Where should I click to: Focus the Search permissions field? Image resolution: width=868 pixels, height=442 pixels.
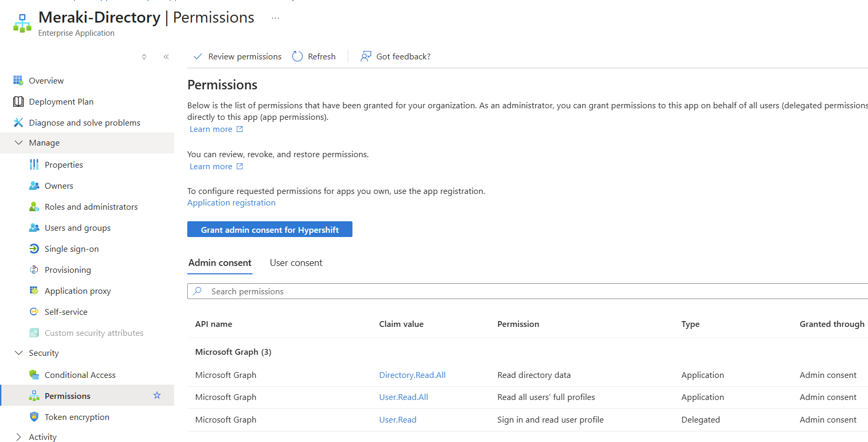pyautogui.click(x=528, y=291)
